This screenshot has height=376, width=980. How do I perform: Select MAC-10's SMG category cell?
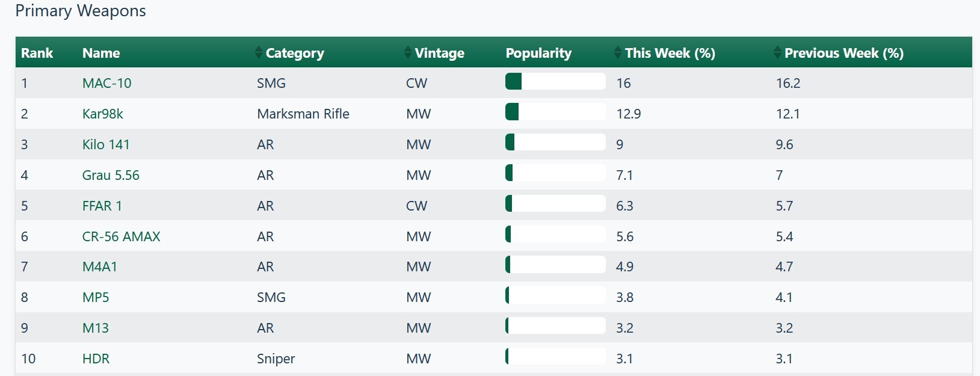coord(271,83)
